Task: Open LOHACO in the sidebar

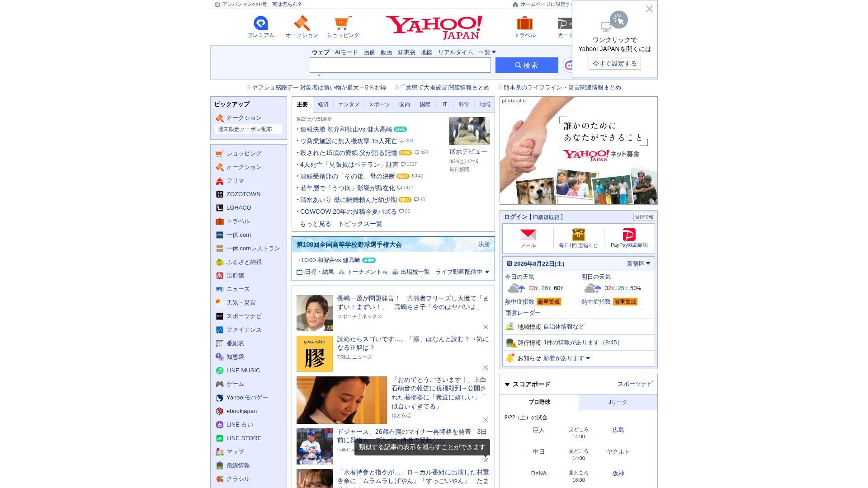Action: coord(239,208)
